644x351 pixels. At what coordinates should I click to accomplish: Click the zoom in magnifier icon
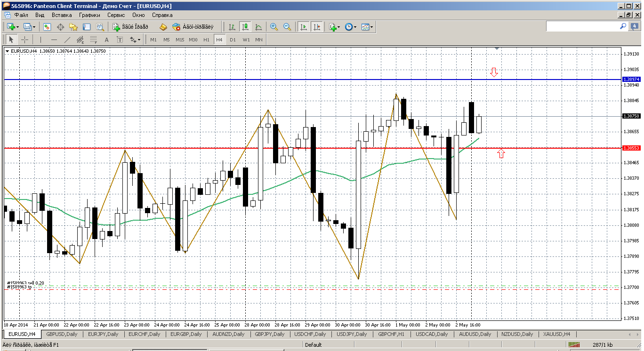274,27
